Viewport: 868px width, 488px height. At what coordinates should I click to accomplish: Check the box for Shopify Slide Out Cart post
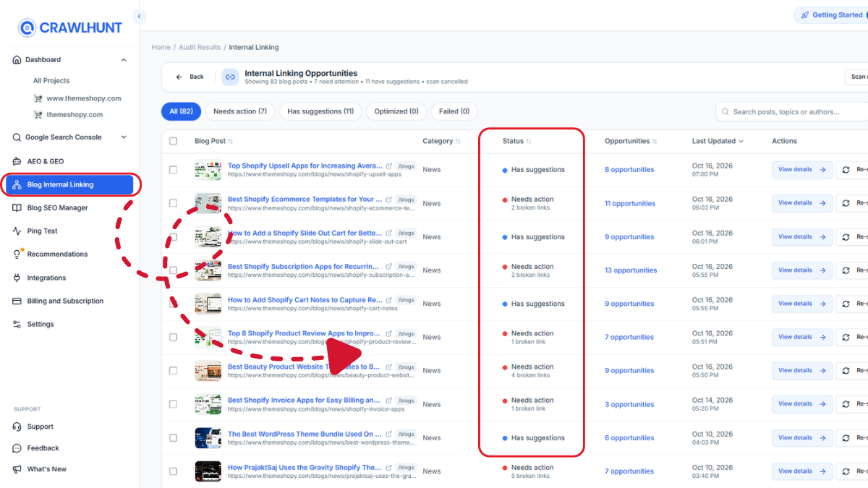(173, 236)
